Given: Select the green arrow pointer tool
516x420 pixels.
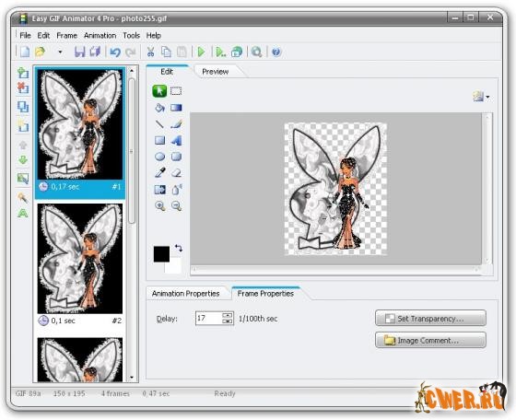Looking at the screenshot, I should (x=159, y=91).
